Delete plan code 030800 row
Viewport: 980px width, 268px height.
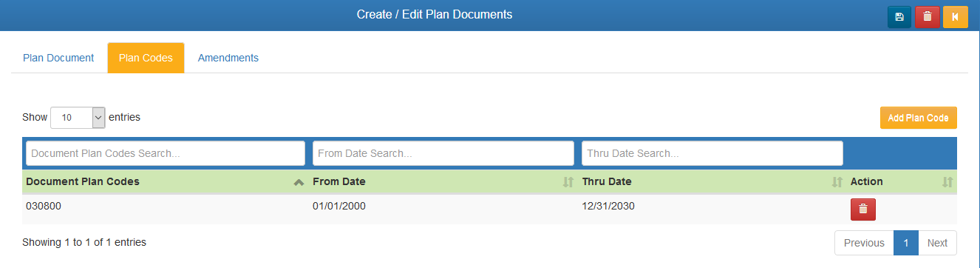[863, 210]
